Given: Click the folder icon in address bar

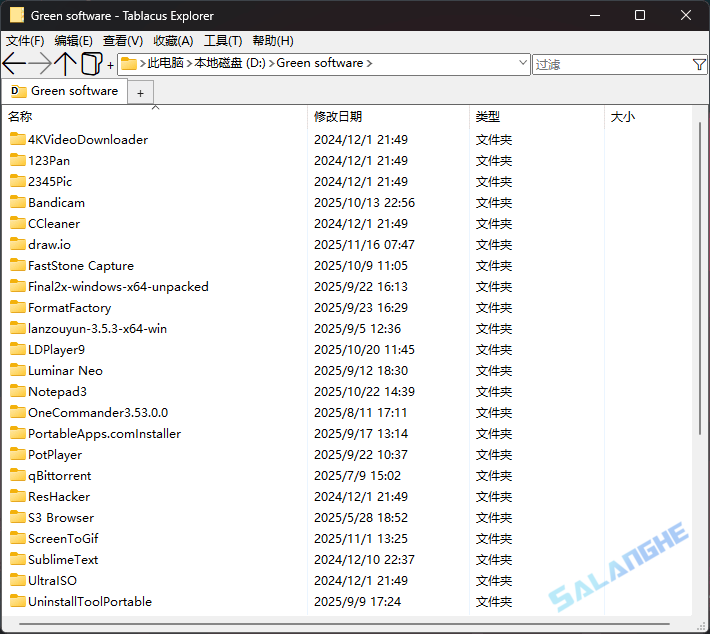Looking at the screenshot, I should [129, 63].
